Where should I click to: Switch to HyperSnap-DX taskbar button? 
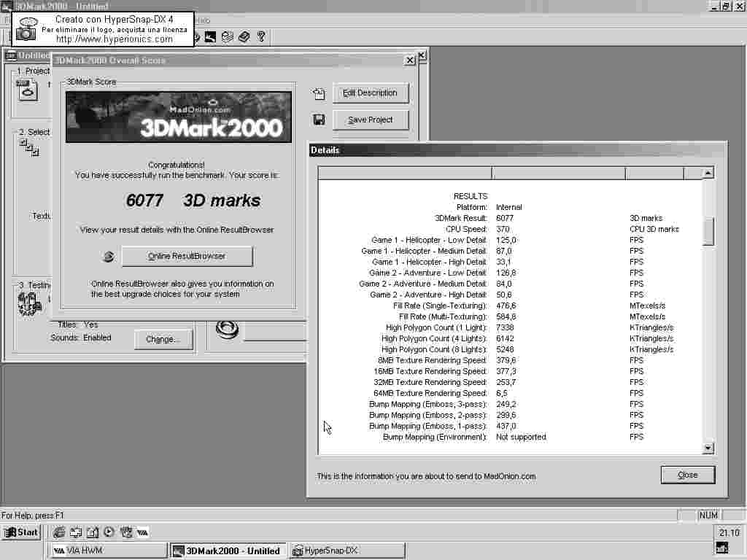[347, 551]
